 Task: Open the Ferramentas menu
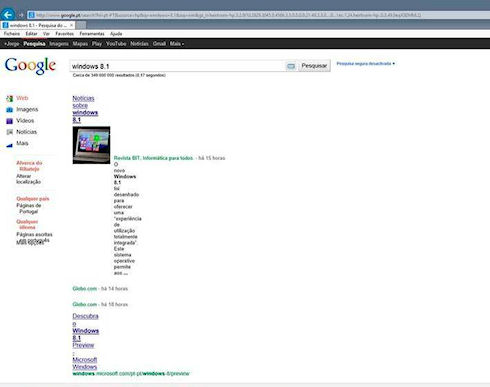(x=92, y=34)
